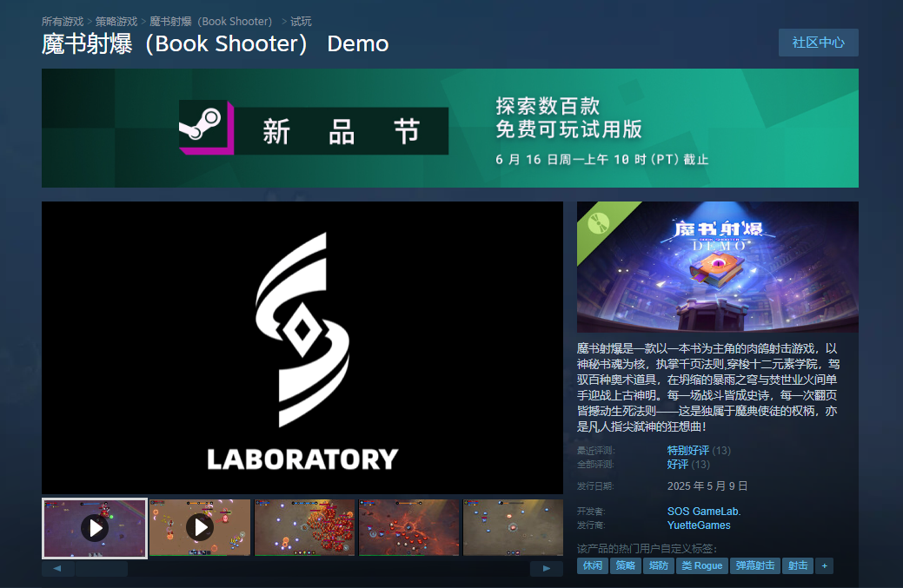Select the first video thumbnail with play icon
The height and width of the screenshot is (588, 903).
(95, 528)
